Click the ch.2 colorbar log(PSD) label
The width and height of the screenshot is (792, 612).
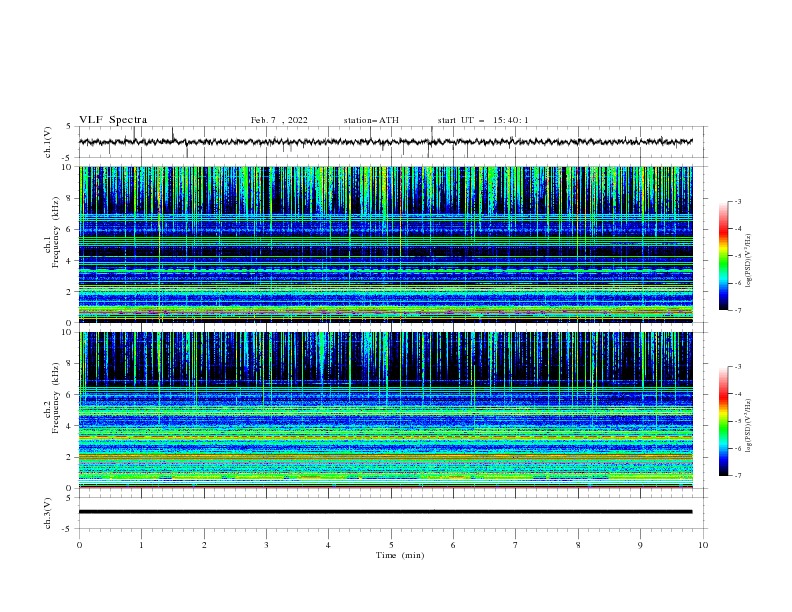748,425
